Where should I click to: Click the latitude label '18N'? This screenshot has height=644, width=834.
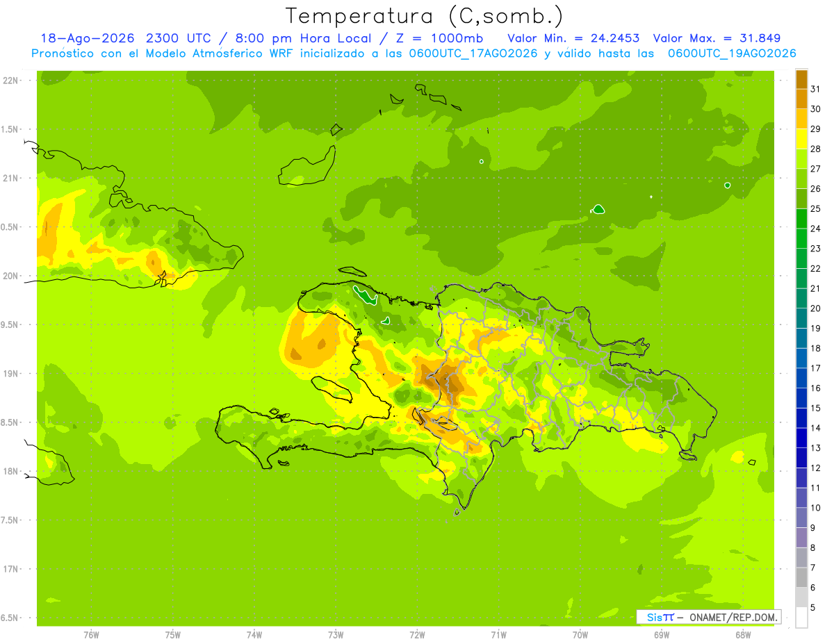click(x=11, y=471)
